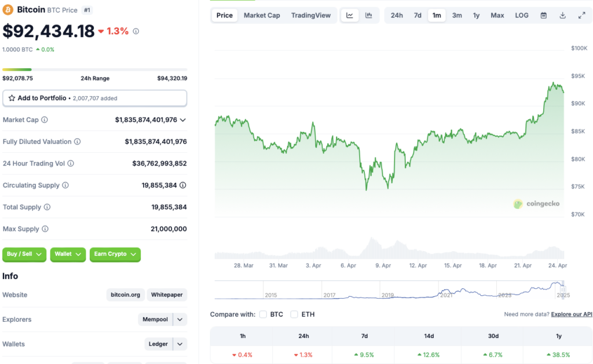This screenshot has height=364, width=593.
Task: Select the line chart icon
Action: tap(350, 15)
